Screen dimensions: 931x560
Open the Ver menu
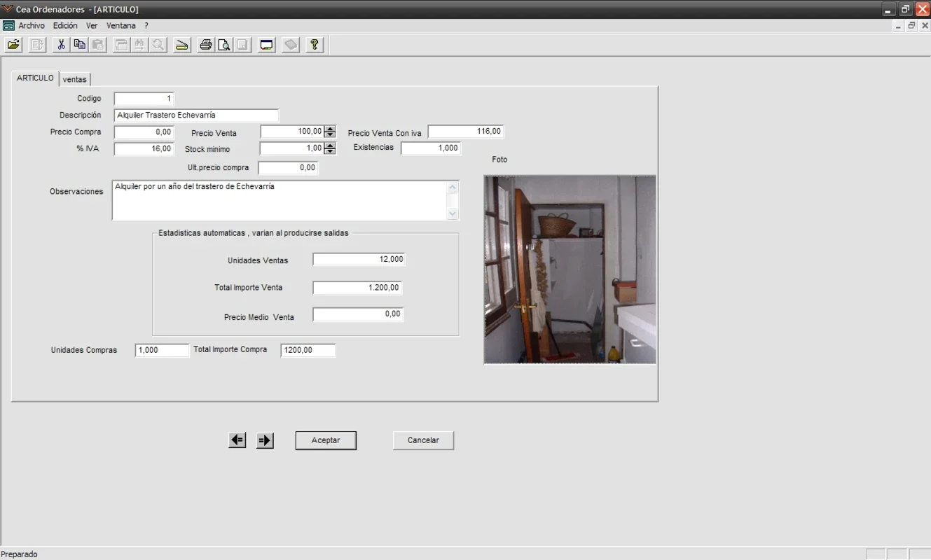92,25
